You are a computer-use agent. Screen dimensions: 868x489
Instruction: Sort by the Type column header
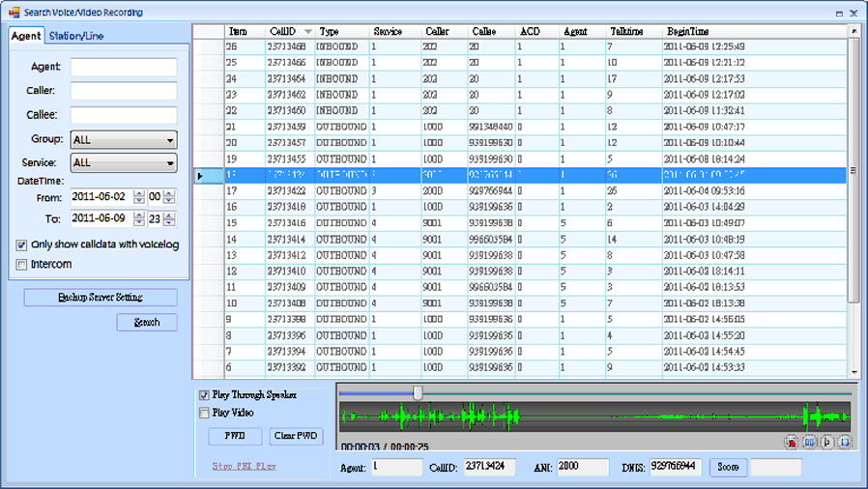pos(341,32)
